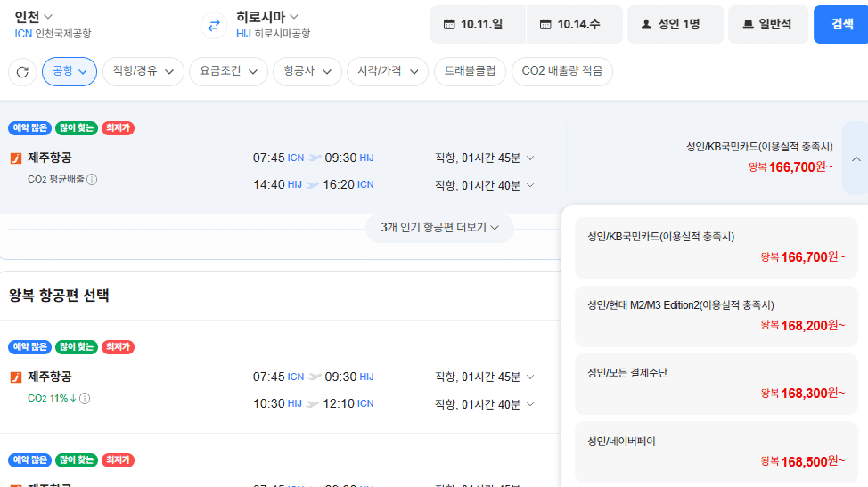The image size is (868, 487).
Task: Open CO2 11% info icon
Action: point(85,398)
